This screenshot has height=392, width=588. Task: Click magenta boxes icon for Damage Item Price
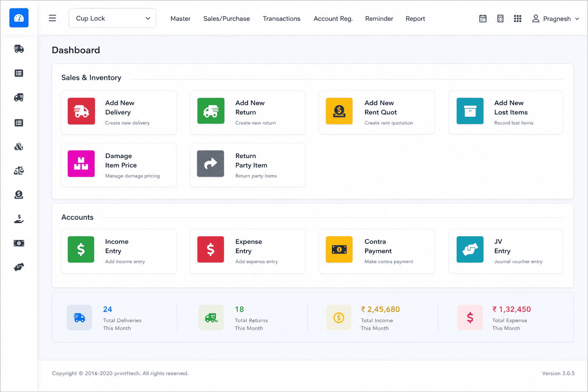(x=81, y=163)
